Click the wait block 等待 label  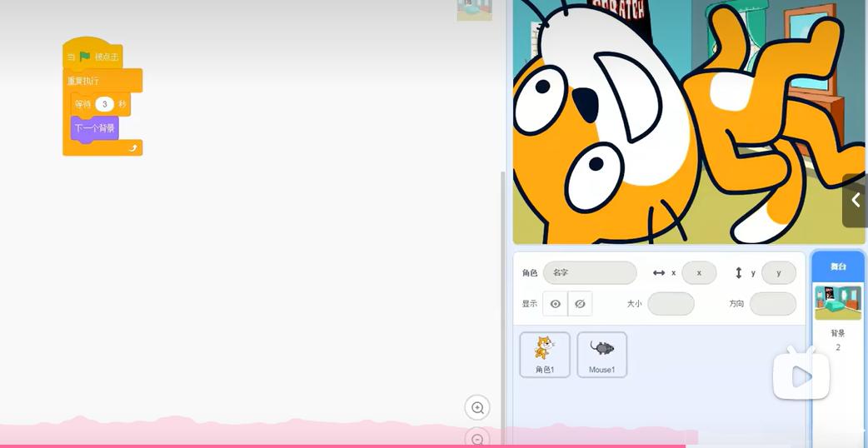click(83, 104)
